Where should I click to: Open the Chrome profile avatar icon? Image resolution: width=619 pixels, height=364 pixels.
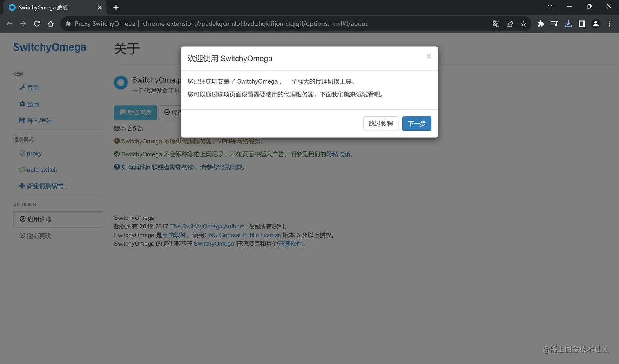point(596,24)
